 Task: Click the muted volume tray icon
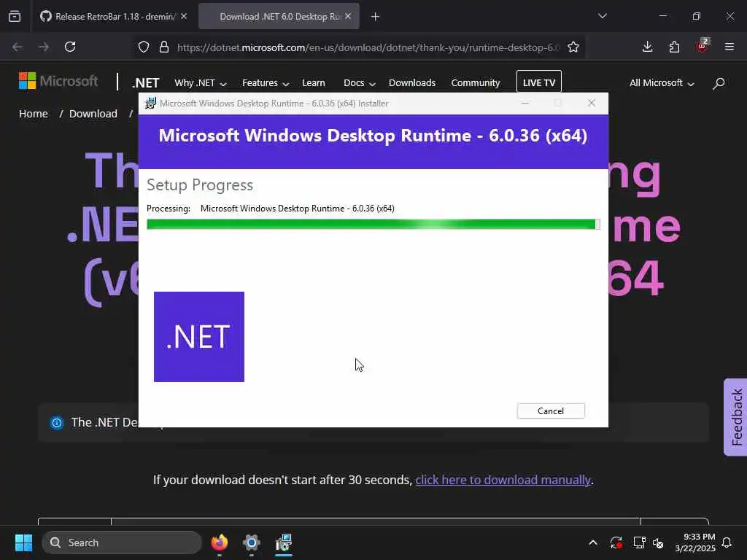coord(658,542)
